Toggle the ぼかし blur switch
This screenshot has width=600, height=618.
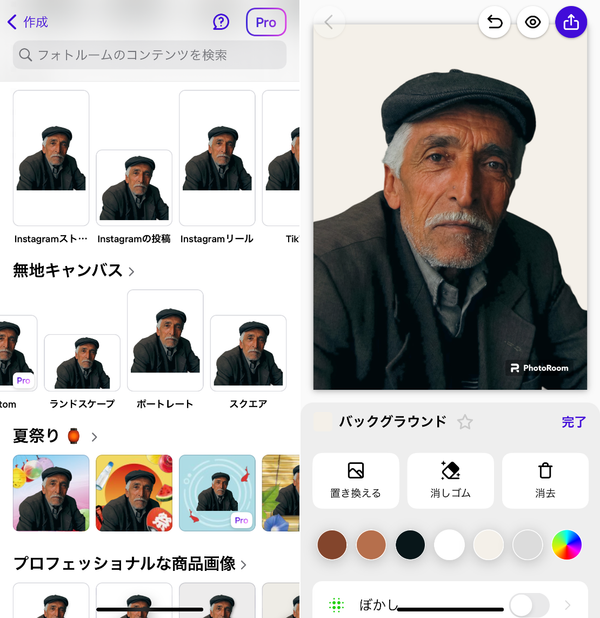tap(529, 605)
